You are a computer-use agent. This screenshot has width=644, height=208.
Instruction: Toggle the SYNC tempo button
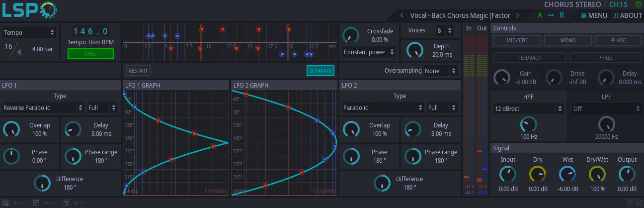[x=90, y=54]
